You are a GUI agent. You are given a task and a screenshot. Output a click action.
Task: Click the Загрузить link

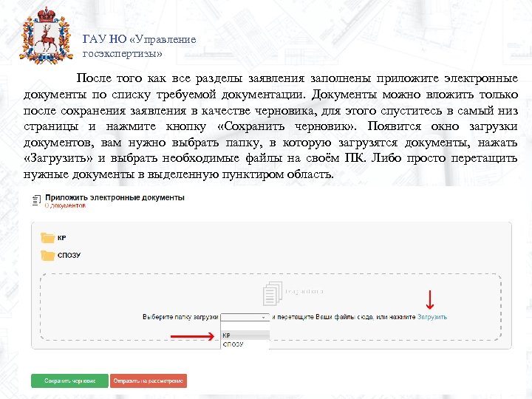point(432,317)
